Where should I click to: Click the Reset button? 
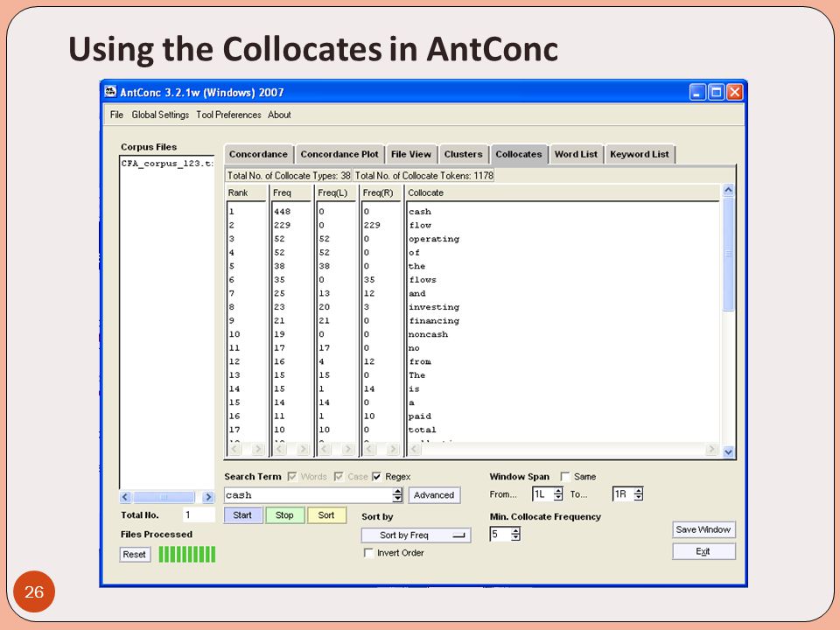coord(135,555)
